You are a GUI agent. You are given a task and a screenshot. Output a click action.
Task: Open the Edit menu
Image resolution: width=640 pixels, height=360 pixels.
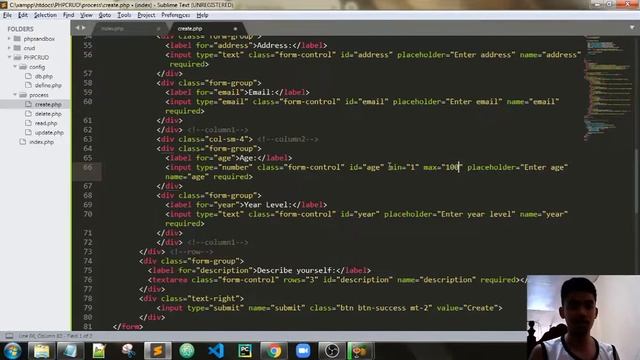pyautogui.click(x=23, y=15)
